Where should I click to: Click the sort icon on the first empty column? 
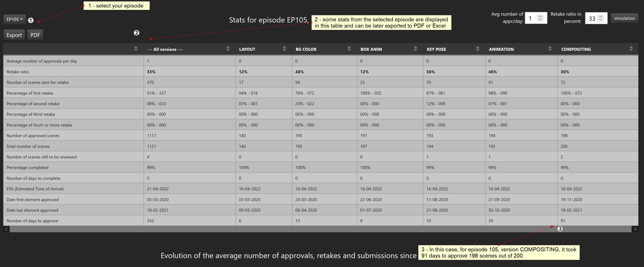[x=136, y=49]
